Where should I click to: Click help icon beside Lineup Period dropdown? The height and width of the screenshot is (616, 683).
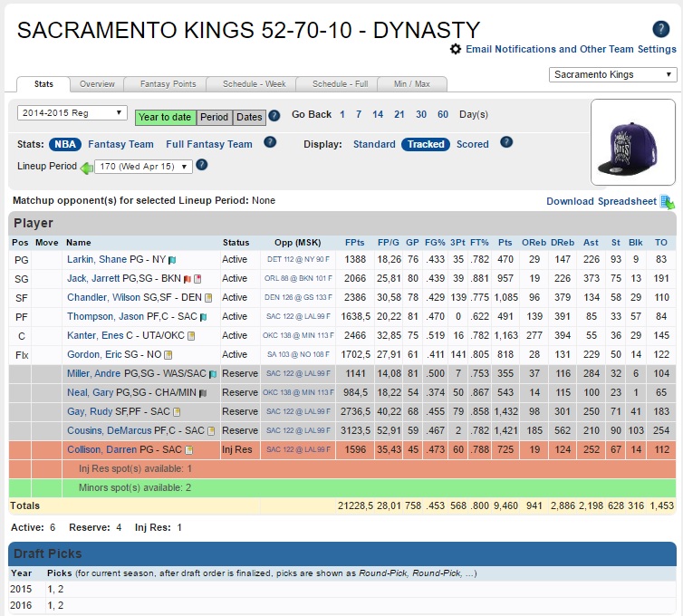point(202,165)
